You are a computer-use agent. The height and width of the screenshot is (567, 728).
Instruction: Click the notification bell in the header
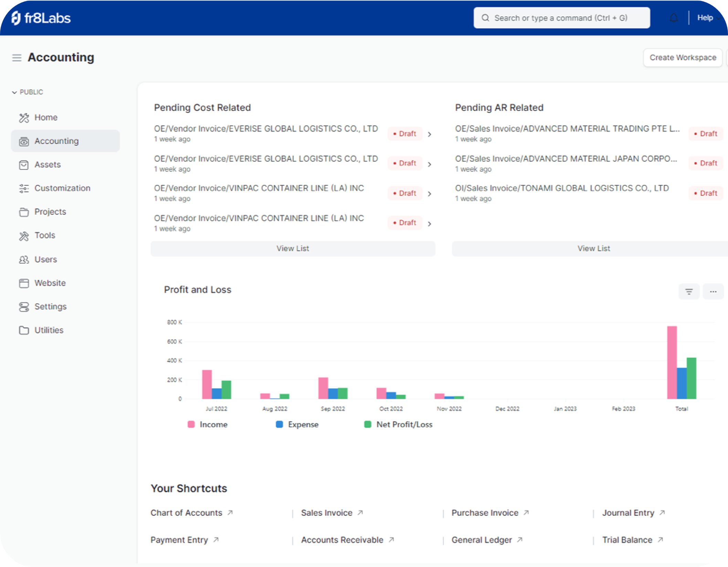point(674,18)
